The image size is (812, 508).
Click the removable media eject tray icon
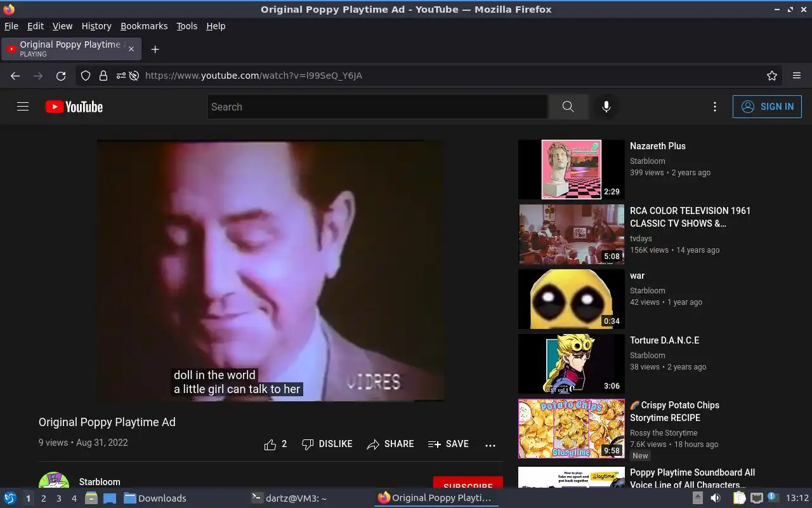tap(698, 498)
